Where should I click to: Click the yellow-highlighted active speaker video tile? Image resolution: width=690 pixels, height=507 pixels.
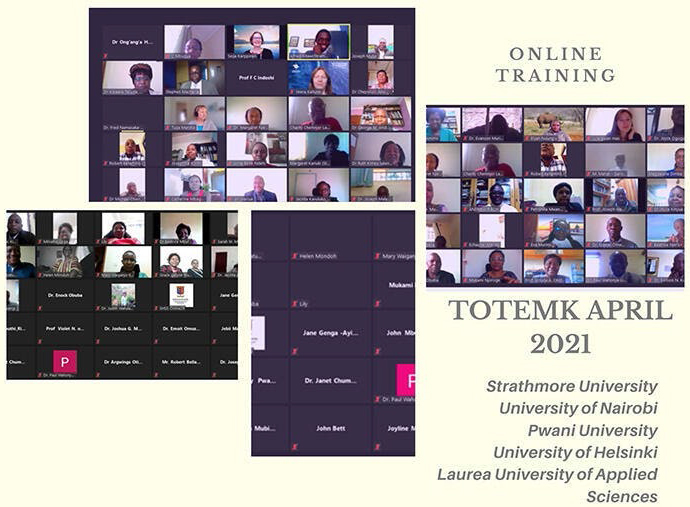point(319,42)
